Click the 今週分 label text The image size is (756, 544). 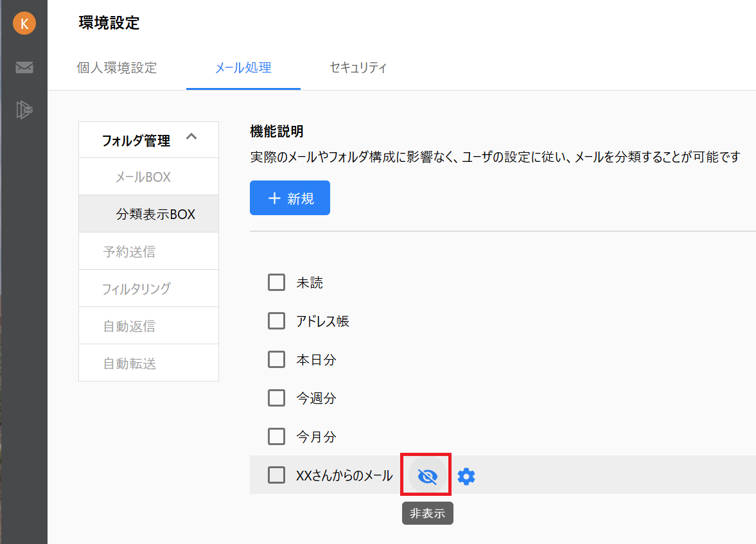(316, 398)
